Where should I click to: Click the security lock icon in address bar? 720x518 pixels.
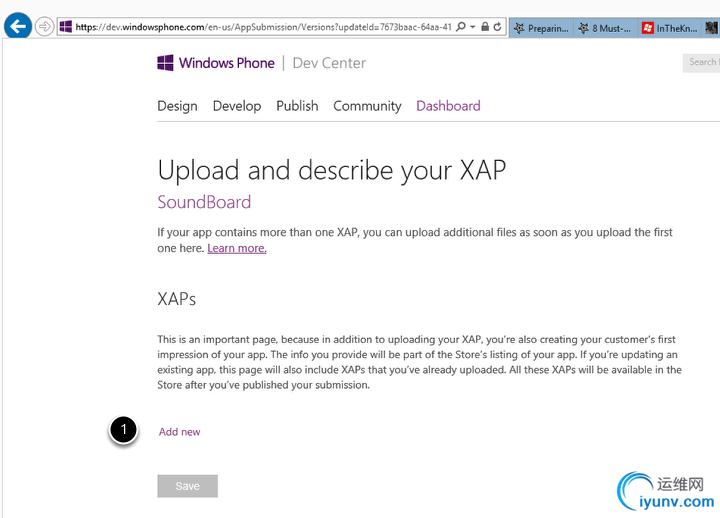coord(485,27)
